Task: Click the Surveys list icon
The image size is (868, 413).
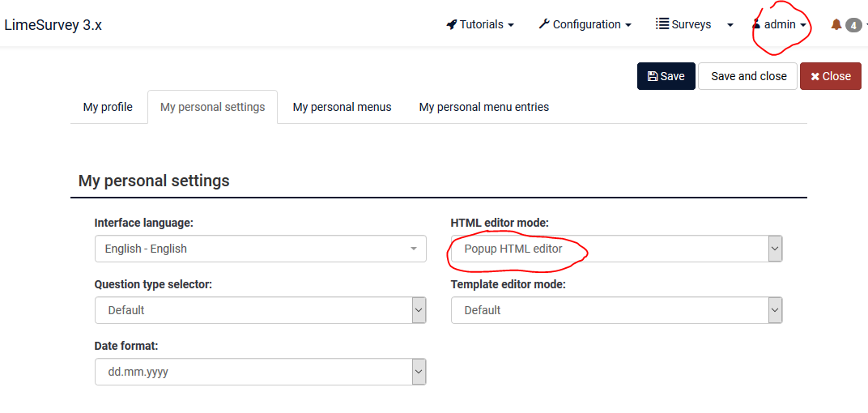Action: (662, 24)
